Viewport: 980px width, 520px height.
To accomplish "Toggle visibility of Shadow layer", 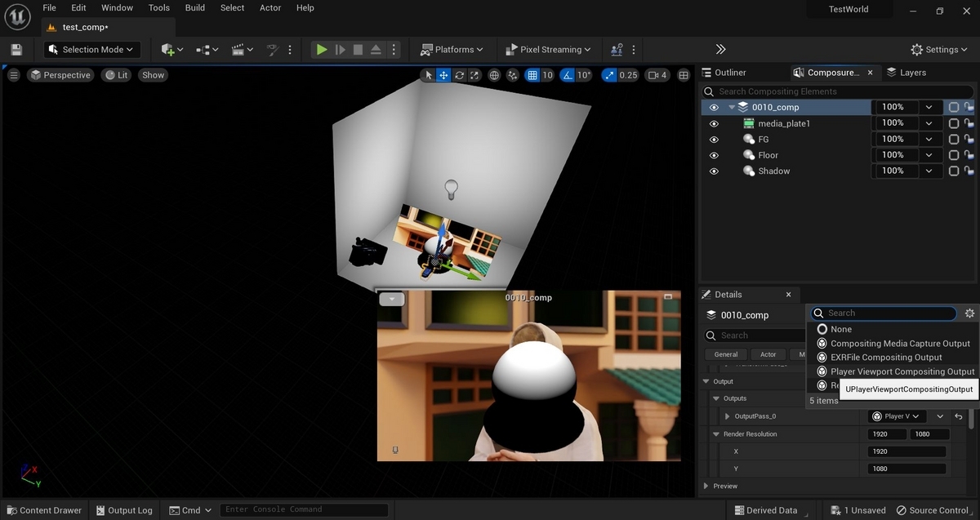I will pos(714,171).
